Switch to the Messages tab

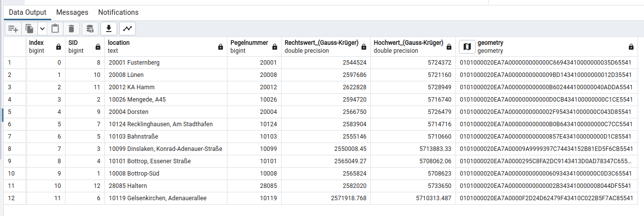pyautogui.click(x=72, y=12)
